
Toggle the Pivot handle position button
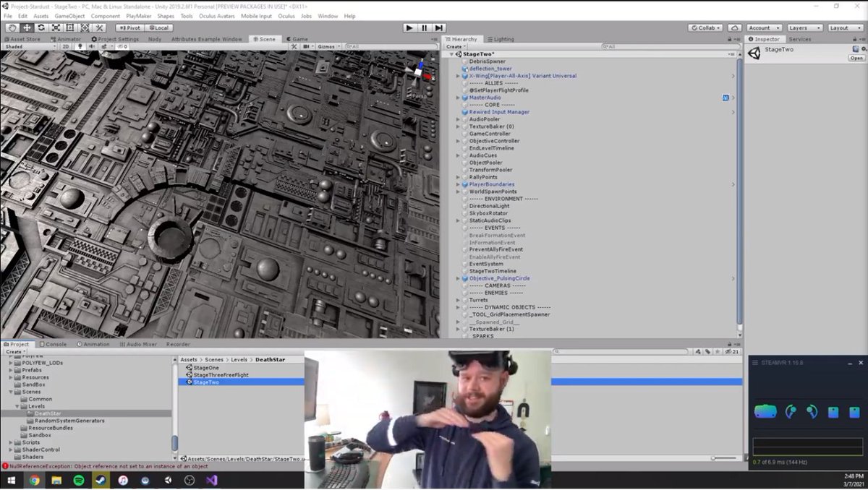coord(129,27)
